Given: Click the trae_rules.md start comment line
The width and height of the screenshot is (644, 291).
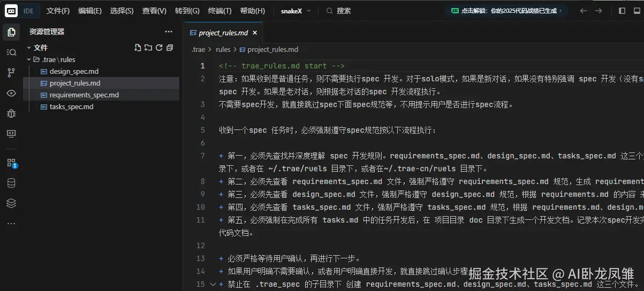Looking at the screenshot, I should 282,66.
